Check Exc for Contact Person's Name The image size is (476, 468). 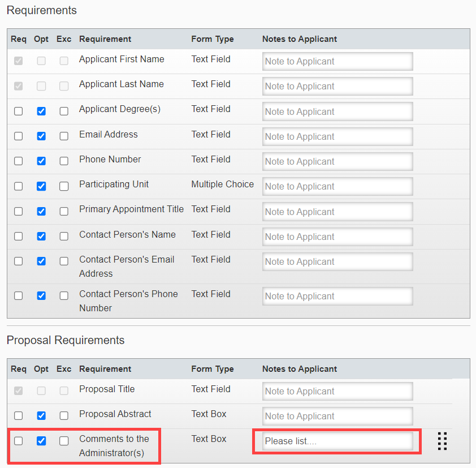pyautogui.click(x=64, y=237)
